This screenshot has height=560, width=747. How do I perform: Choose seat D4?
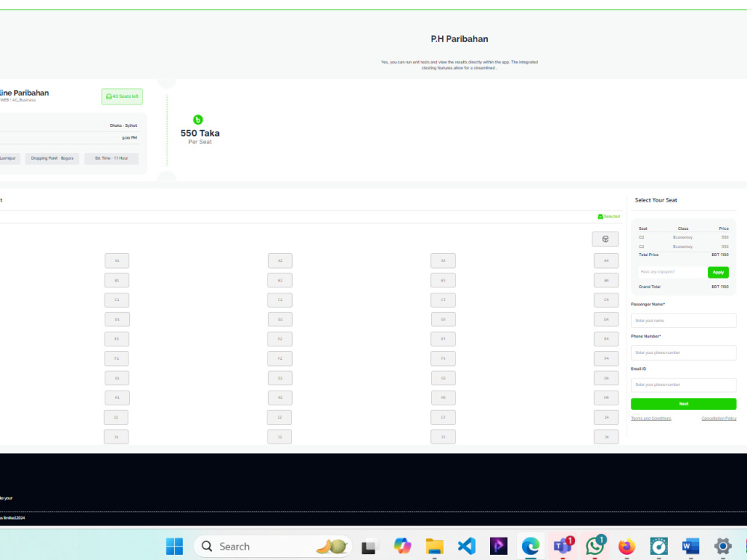pos(606,320)
